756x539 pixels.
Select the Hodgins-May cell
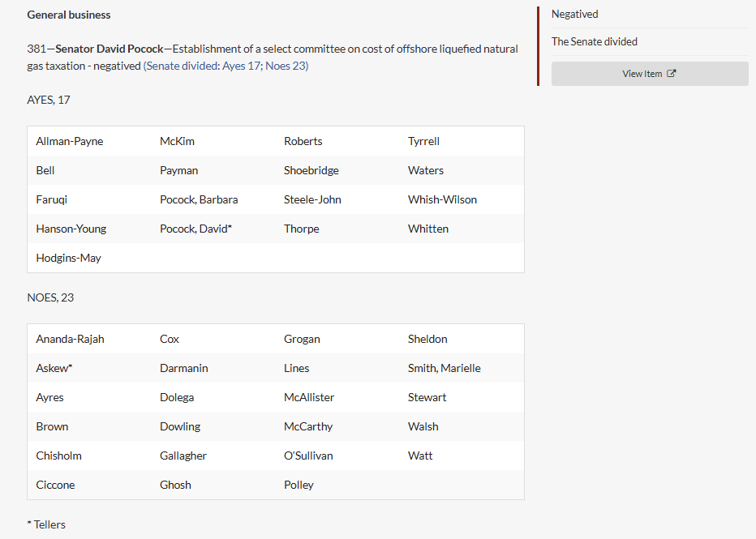(x=69, y=258)
